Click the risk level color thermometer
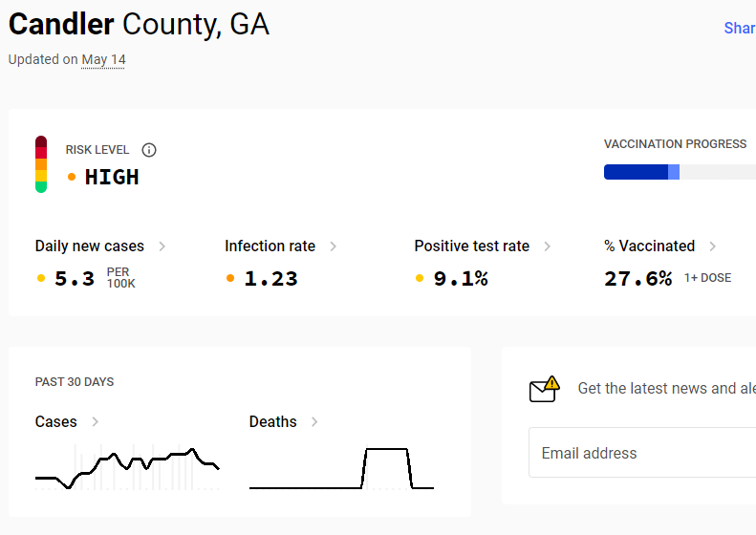Image resolution: width=756 pixels, height=535 pixels. [x=41, y=164]
